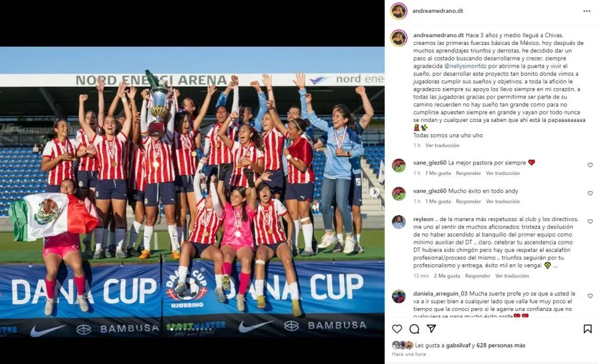View likes list '628 personas más'
The height and width of the screenshot is (364, 598).
click(x=500, y=345)
